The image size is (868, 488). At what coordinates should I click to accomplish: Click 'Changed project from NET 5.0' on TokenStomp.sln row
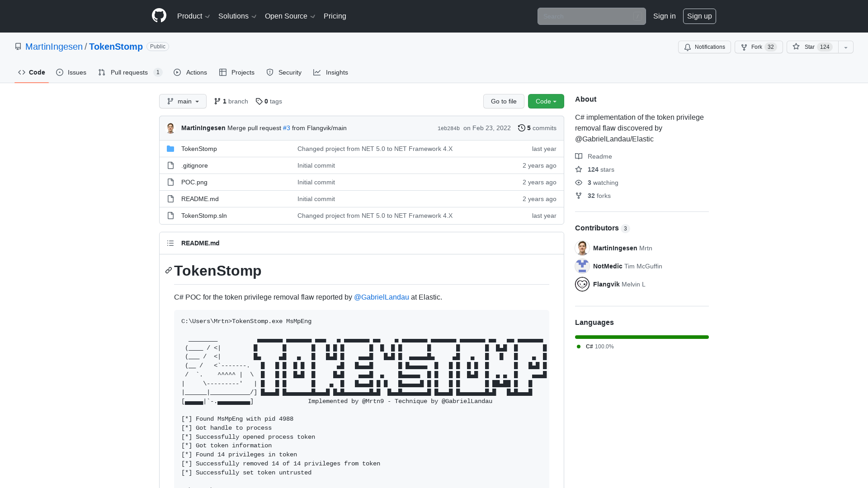point(375,216)
